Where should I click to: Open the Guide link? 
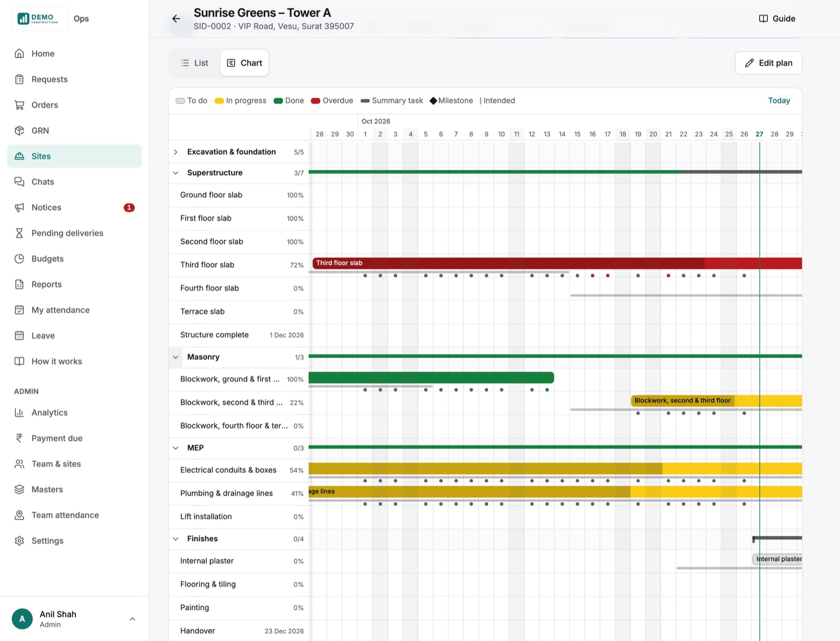coord(777,19)
